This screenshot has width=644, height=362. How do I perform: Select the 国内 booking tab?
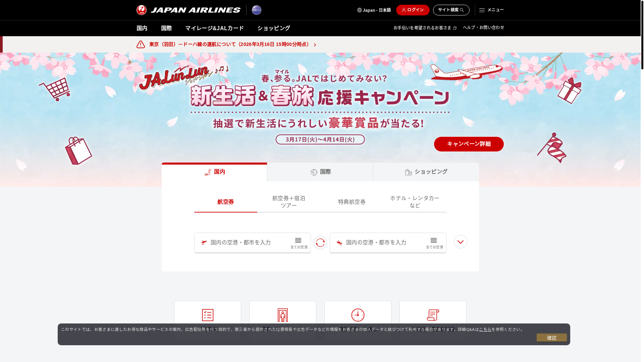(214, 172)
